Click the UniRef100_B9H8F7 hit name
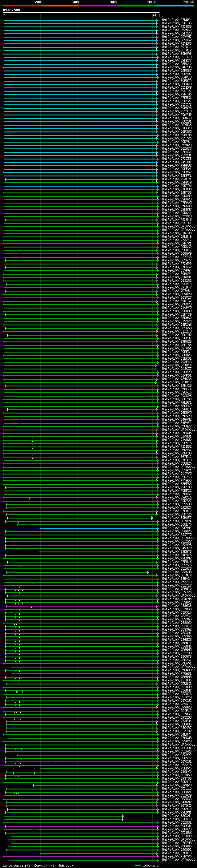This screenshot has width=197, height=868. tap(177, 518)
